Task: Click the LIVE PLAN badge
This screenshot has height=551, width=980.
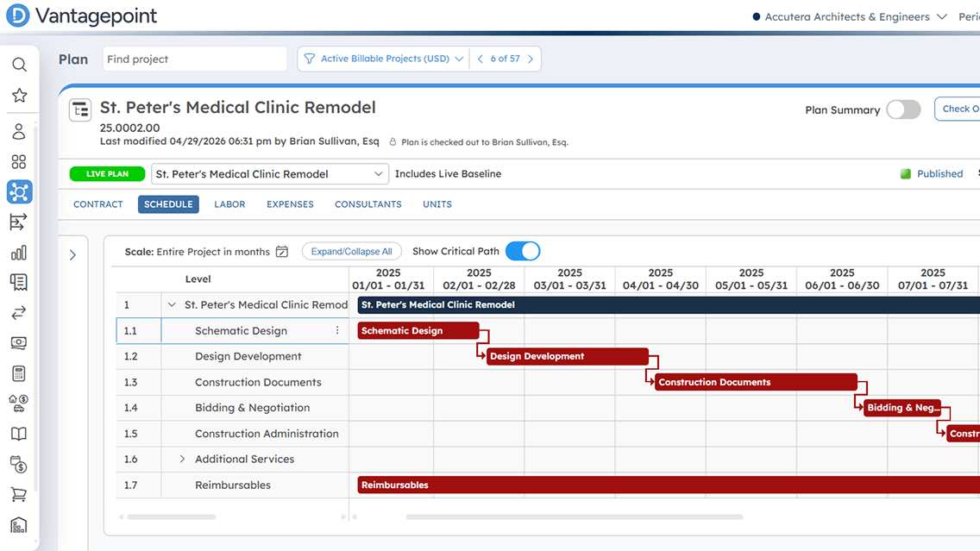Action: click(108, 173)
